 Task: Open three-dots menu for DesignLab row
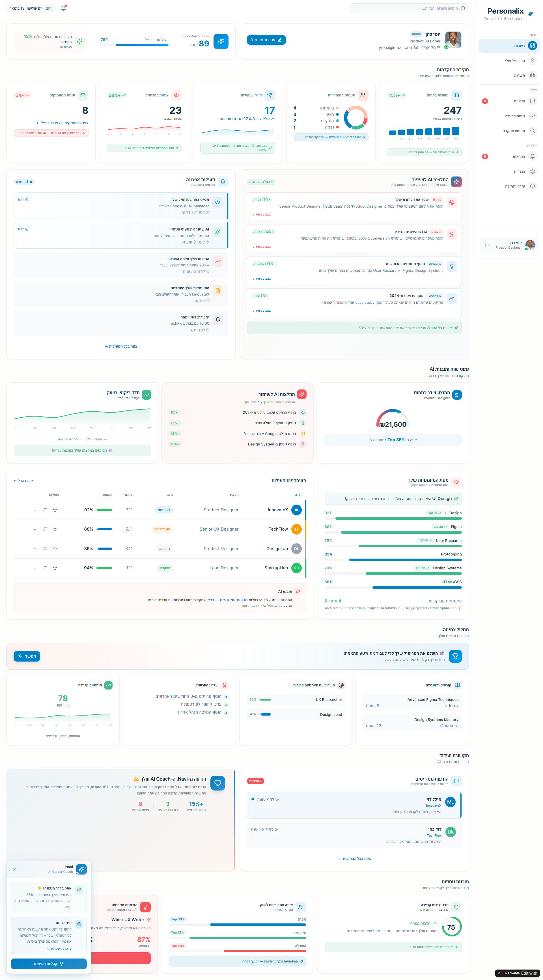[x=36, y=549]
